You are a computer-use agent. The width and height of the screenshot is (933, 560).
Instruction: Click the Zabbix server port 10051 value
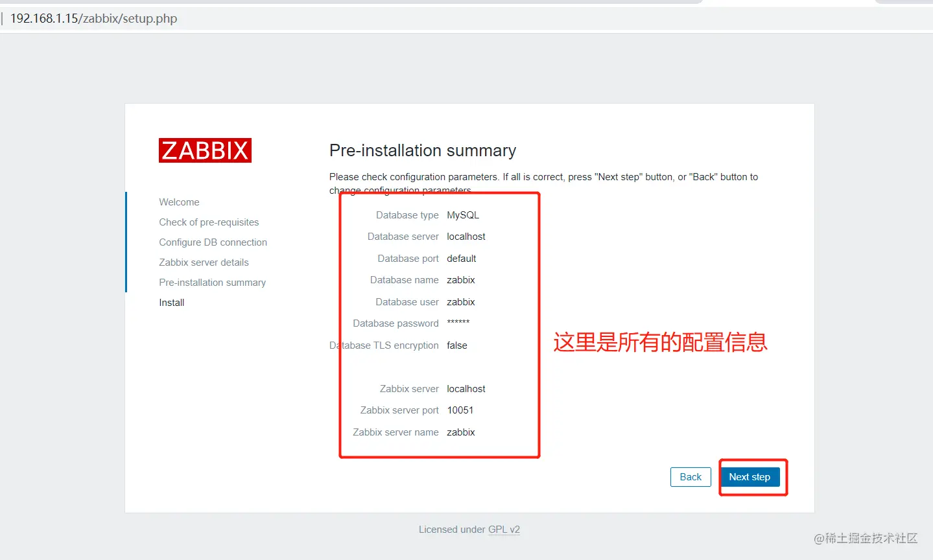460,410
